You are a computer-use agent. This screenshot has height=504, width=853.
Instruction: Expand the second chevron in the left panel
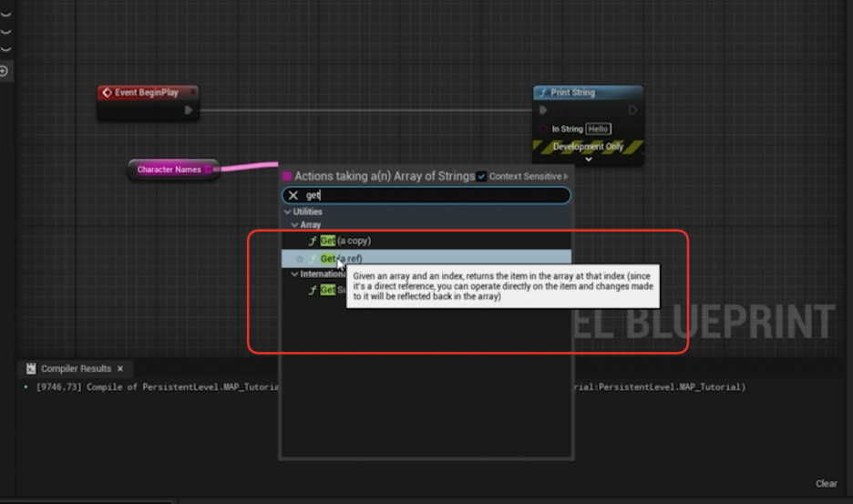[x=5, y=32]
